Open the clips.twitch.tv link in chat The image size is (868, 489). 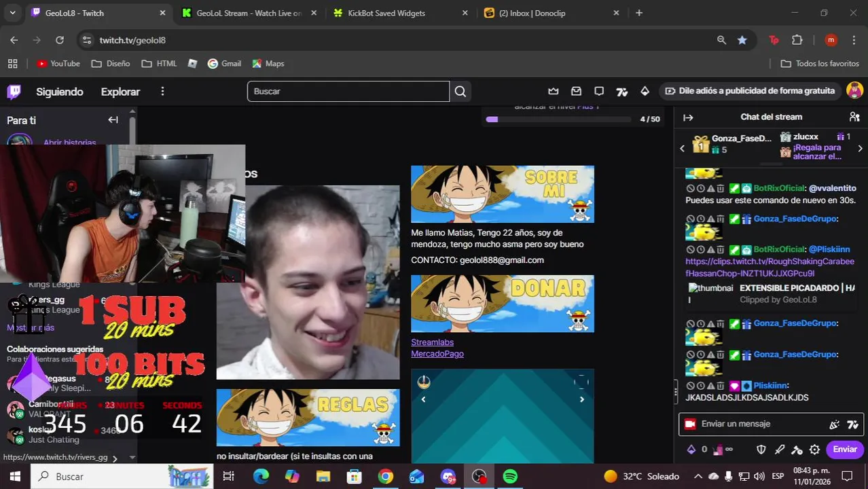tap(770, 267)
